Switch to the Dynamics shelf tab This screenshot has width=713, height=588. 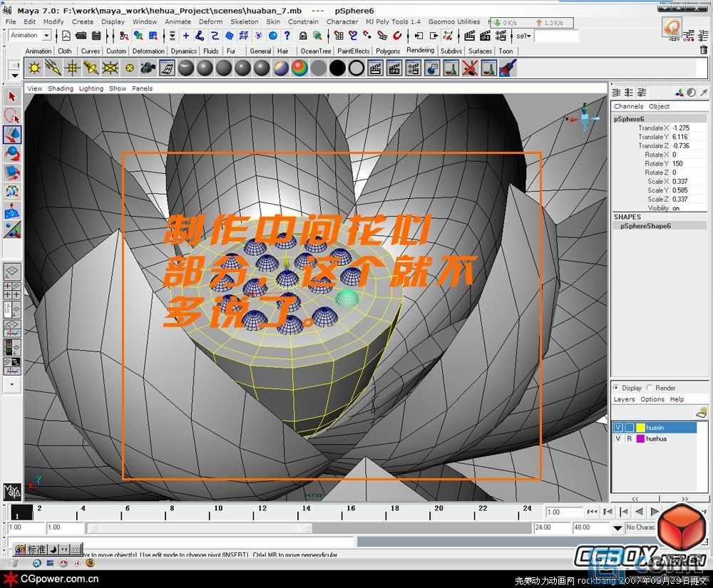[x=184, y=51]
